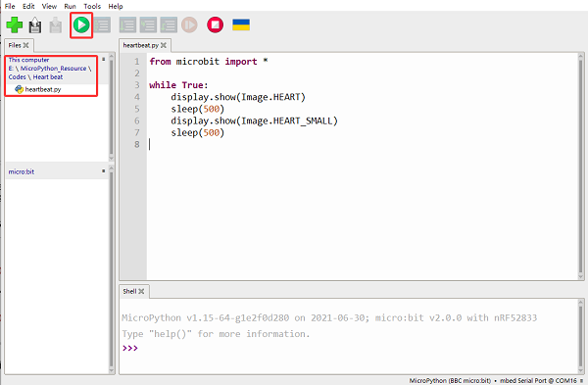This screenshot has width=588, height=385.
Task: Open the File menu
Action: pyautogui.click(x=10, y=6)
